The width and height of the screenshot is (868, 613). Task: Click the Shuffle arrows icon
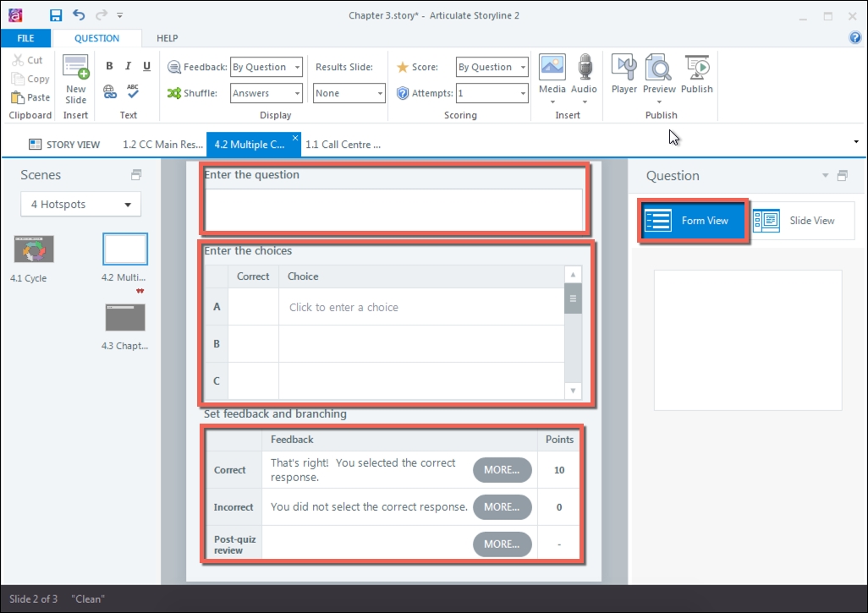pos(173,93)
